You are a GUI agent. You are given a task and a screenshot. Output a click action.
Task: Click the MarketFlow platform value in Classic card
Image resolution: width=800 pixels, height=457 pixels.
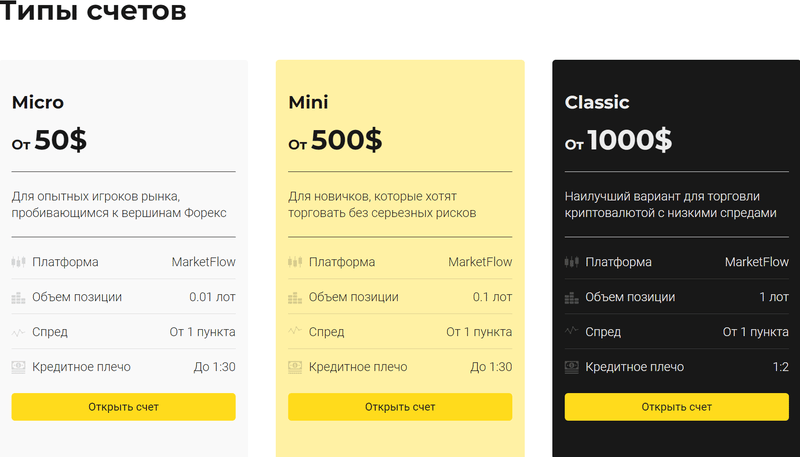coord(757,262)
